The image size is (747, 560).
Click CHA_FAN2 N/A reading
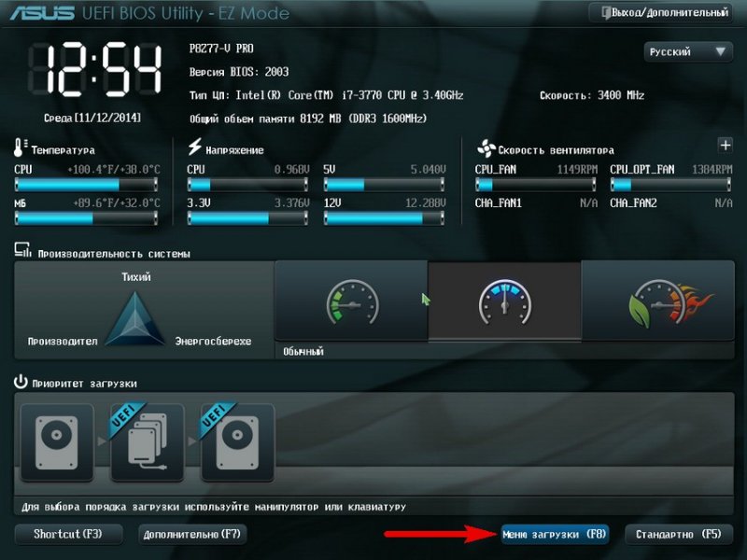pos(724,203)
